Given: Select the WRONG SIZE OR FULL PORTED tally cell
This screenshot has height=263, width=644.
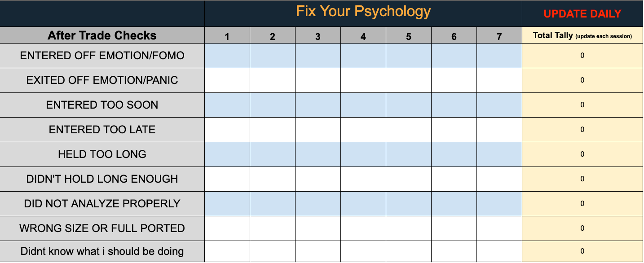Looking at the screenshot, I should (x=582, y=229).
